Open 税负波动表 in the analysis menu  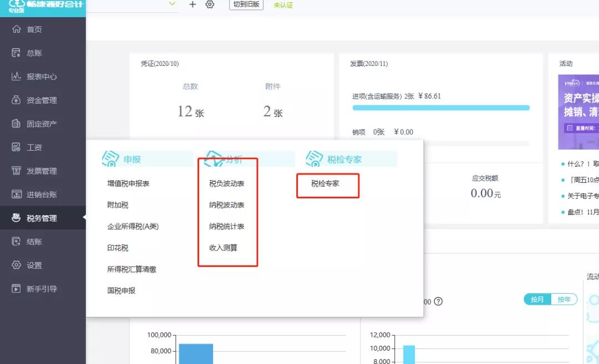coord(226,183)
